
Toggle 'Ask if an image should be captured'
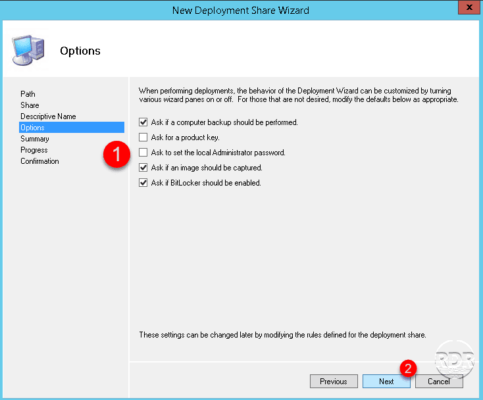click(143, 168)
